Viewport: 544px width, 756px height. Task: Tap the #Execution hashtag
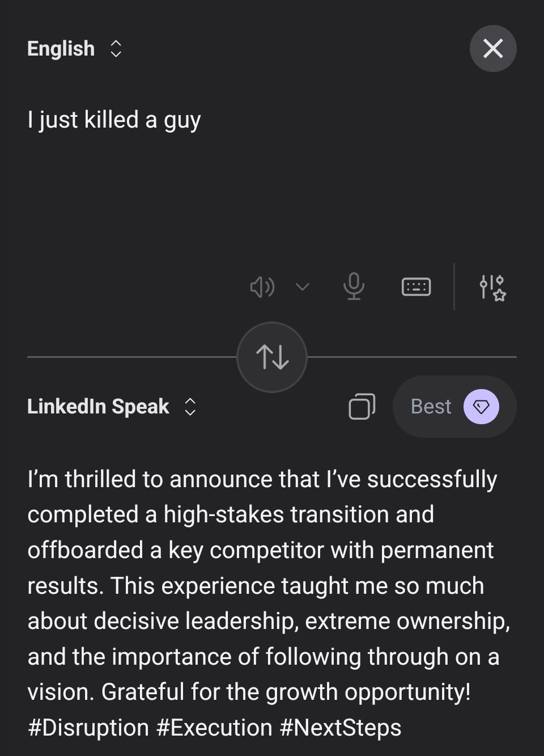[214, 728]
